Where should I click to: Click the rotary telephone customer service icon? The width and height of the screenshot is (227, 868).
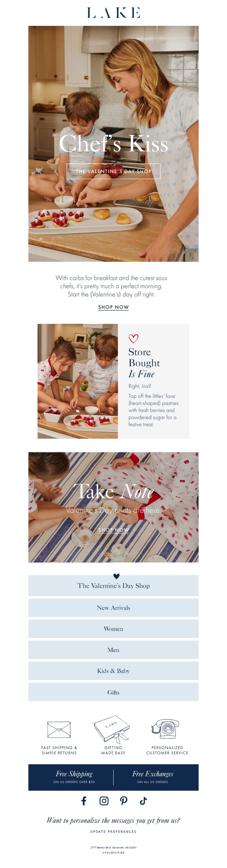165,729
